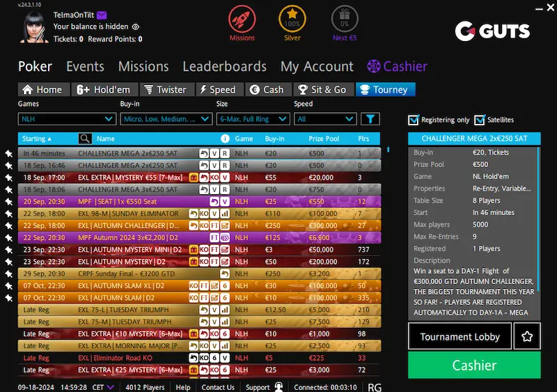This screenshot has height=392, width=557.
Task: Show the info column icon
Action: (x=225, y=139)
